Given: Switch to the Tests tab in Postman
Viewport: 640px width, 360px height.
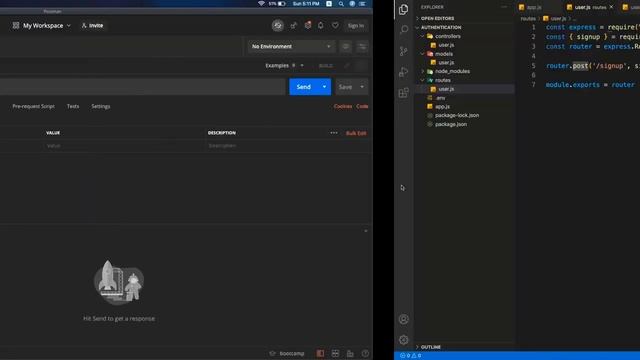Looking at the screenshot, I should (x=73, y=107).
